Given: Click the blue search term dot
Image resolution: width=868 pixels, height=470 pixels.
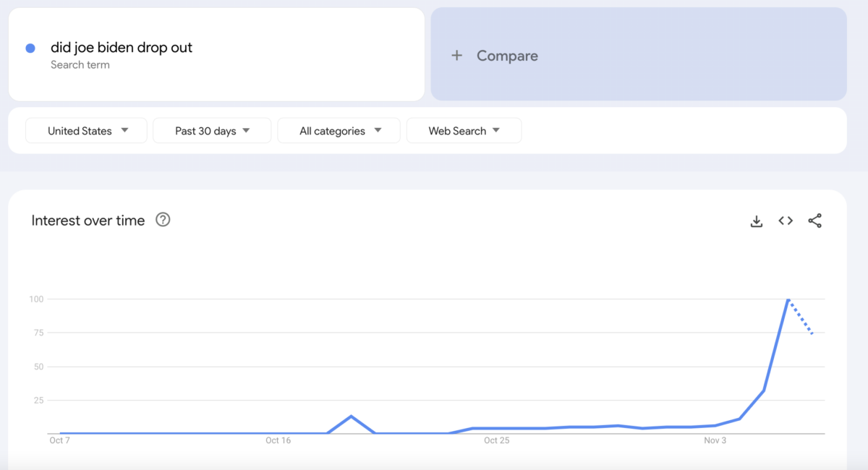Looking at the screenshot, I should click(x=30, y=48).
